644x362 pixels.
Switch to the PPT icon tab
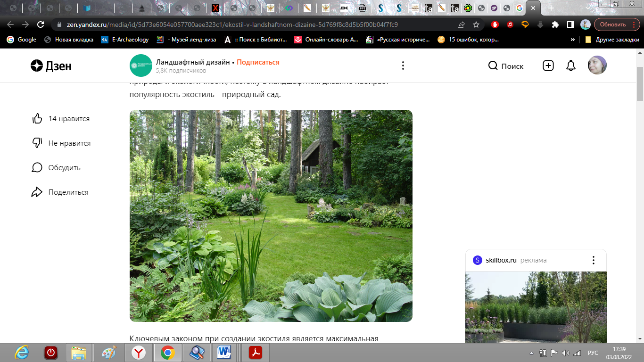pyautogui.click(x=363, y=8)
